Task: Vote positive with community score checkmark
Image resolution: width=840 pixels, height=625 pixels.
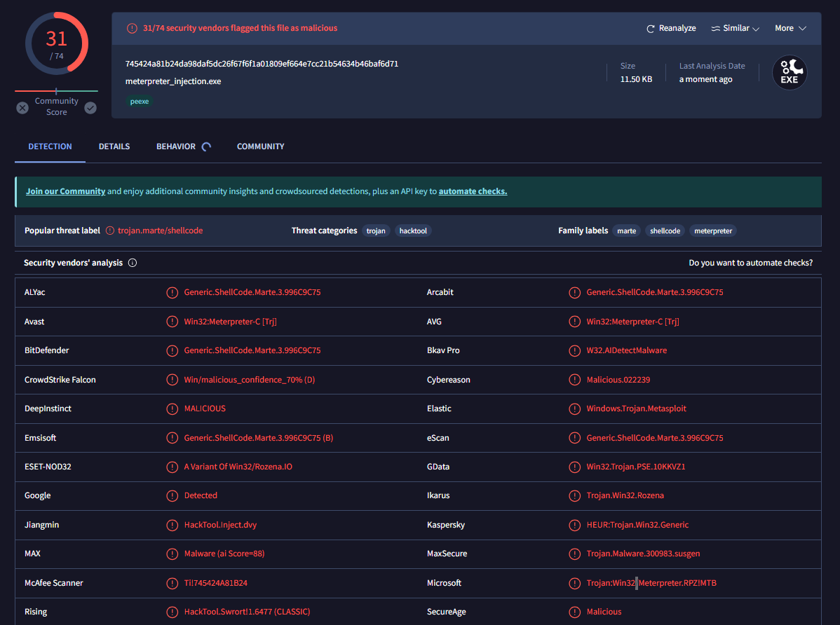Action: (x=90, y=108)
